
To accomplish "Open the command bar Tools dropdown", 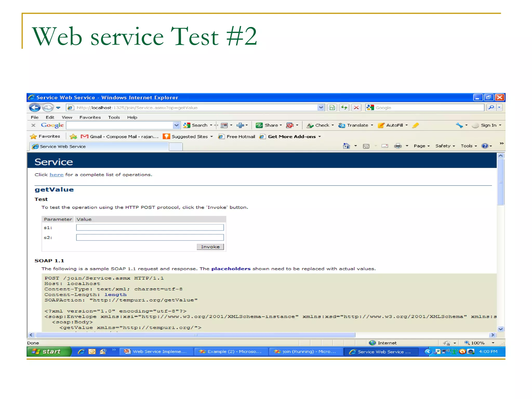I will 469,146.
